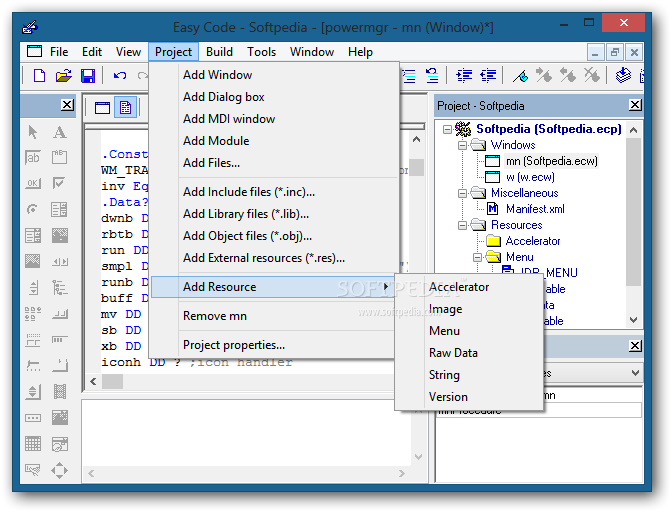Click the Open folder toolbar icon
Screen dimensions: 672x512
click(x=63, y=76)
